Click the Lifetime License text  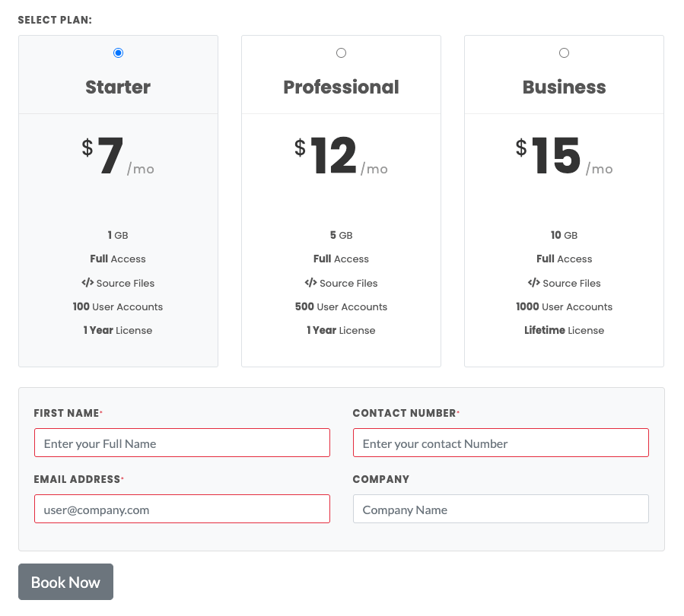[x=564, y=330]
